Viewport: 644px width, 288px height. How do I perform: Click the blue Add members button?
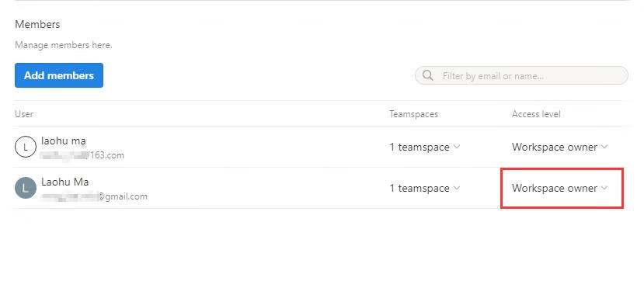(59, 75)
